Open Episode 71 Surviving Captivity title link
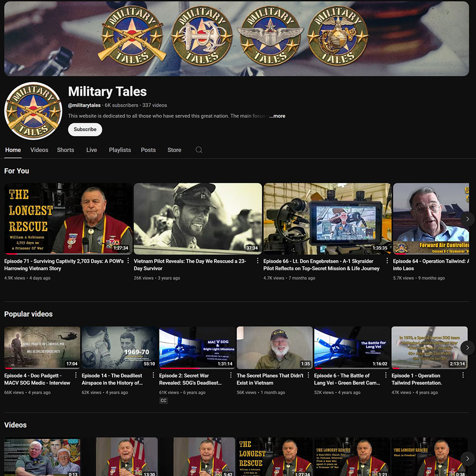 point(64,264)
